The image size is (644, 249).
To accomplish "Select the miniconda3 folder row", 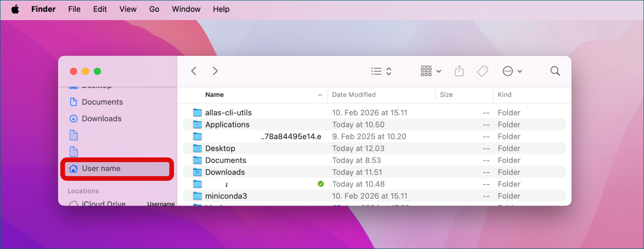I will (374, 196).
